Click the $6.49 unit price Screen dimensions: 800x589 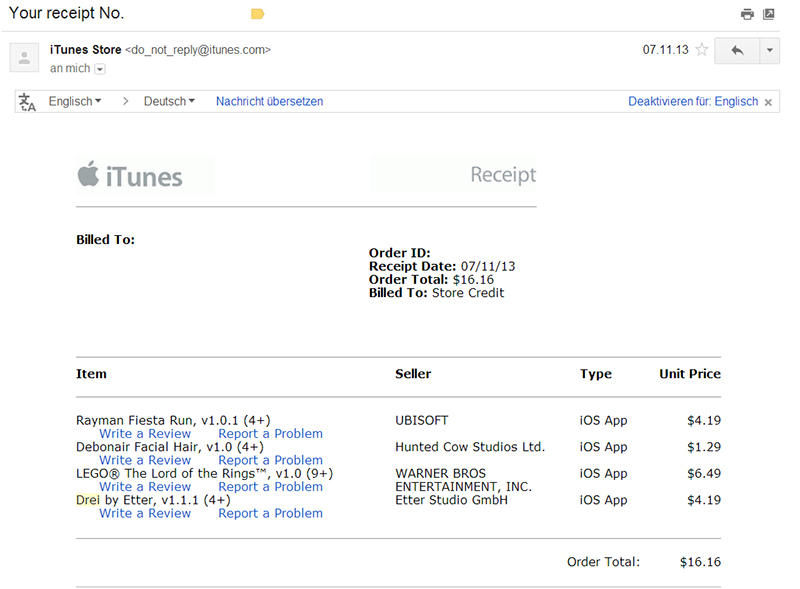tap(704, 473)
